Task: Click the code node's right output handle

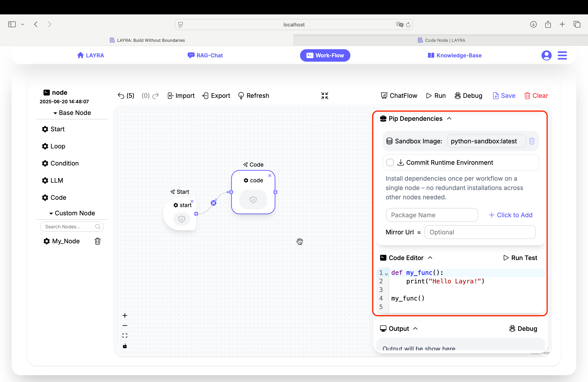Action: tap(275, 192)
